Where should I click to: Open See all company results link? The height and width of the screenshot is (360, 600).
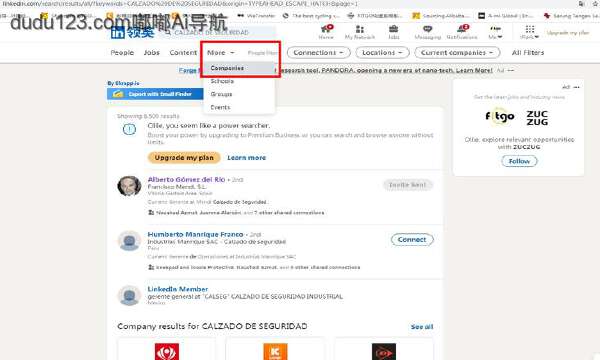click(422, 327)
